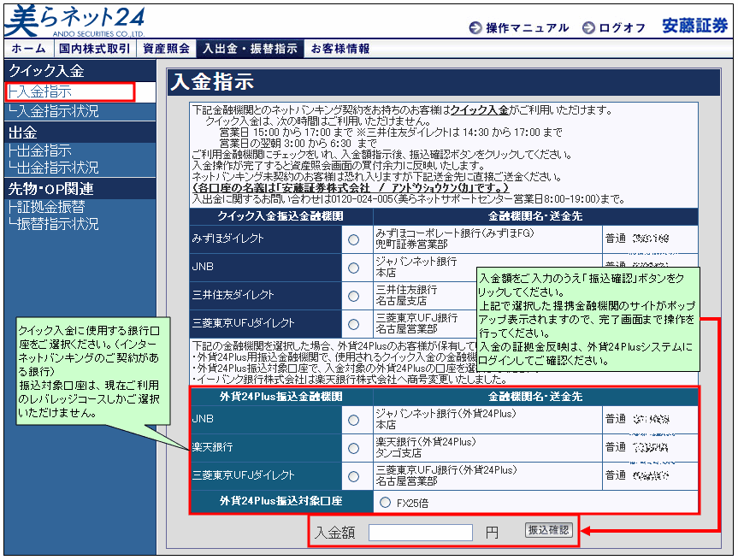
Task: Click the ログオフ link
Action: point(622,28)
